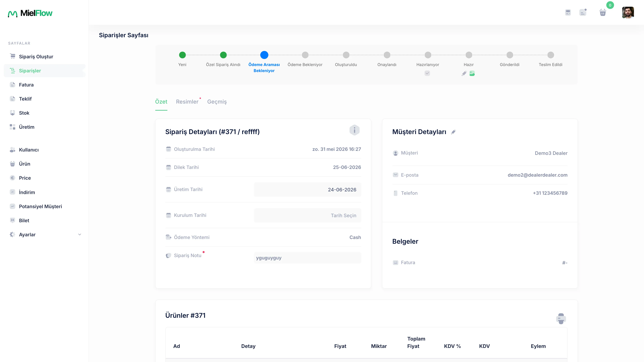This screenshot has height=362, width=644.
Task: Open the Üretim Tarihi date picker
Action: [308, 190]
